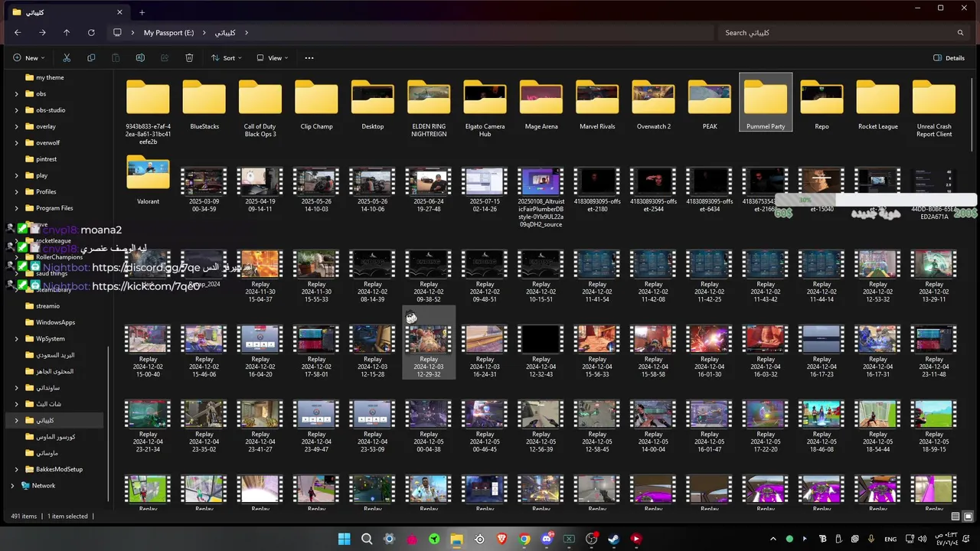Image resolution: width=980 pixels, height=551 pixels.
Task: Expand the Network node
Action: (12, 486)
